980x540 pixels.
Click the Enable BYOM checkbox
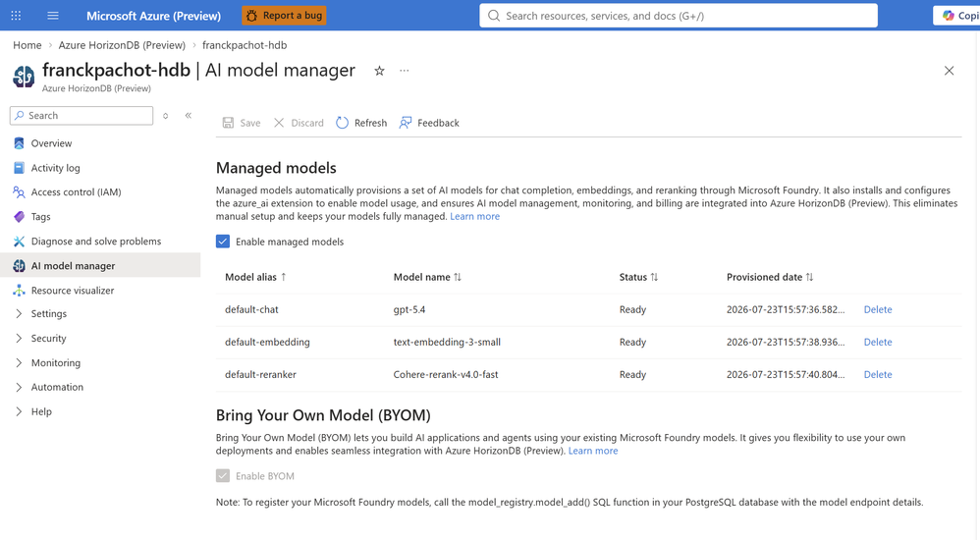click(x=223, y=475)
